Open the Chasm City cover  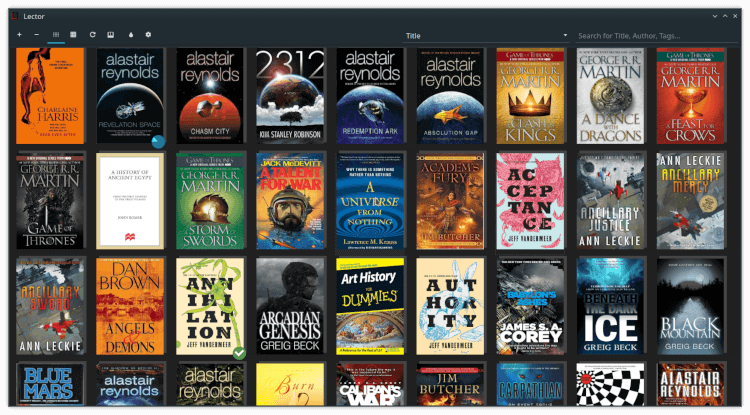pos(210,96)
